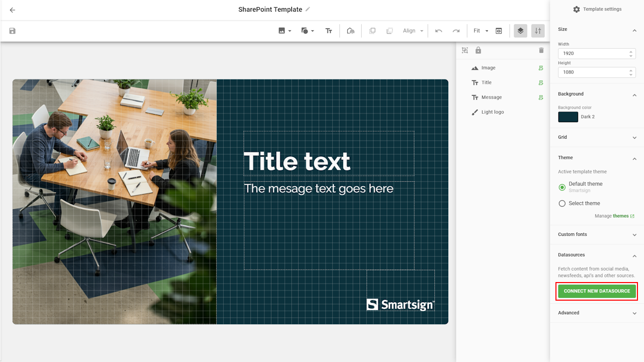Click the Dark 2 background color swatch
The image size is (644, 362).
click(568, 117)
